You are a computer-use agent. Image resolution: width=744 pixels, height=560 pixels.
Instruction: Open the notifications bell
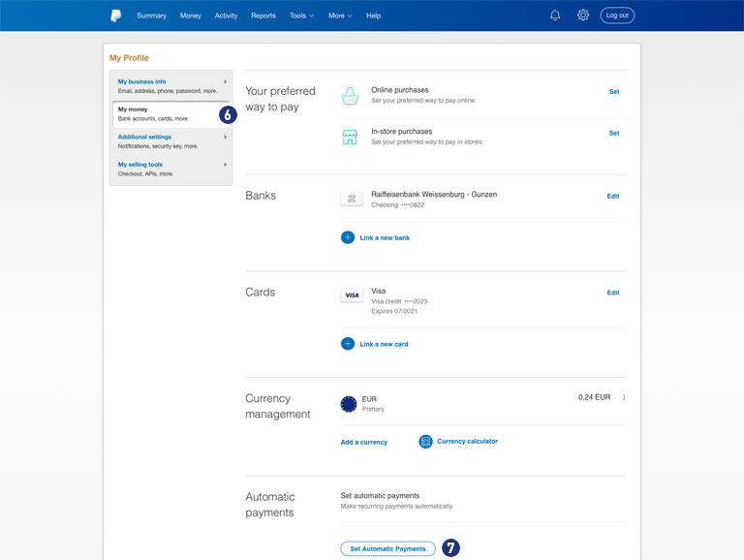click(555, 16)
